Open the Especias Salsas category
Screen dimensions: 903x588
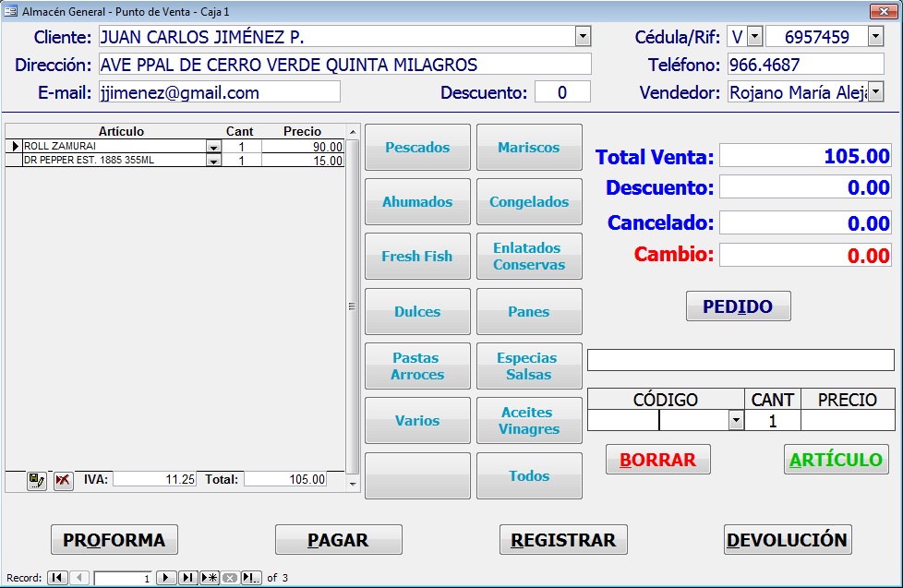[529, 366]
